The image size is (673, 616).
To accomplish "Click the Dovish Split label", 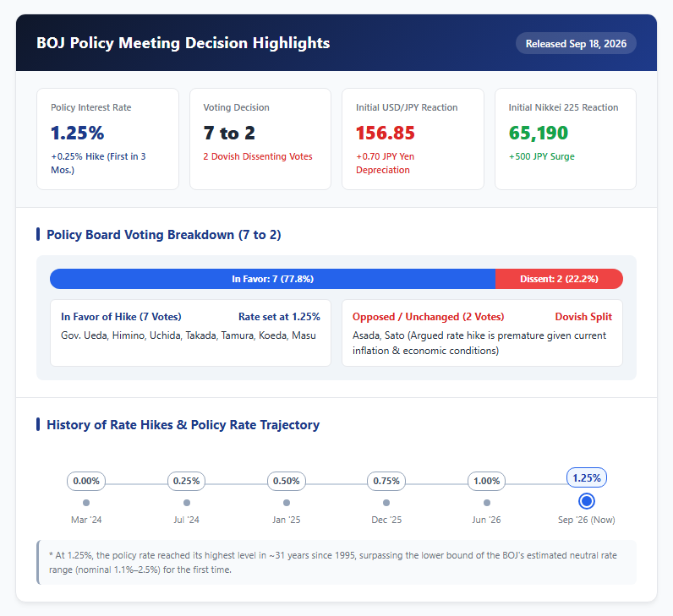I will click(x=583, y=317).
